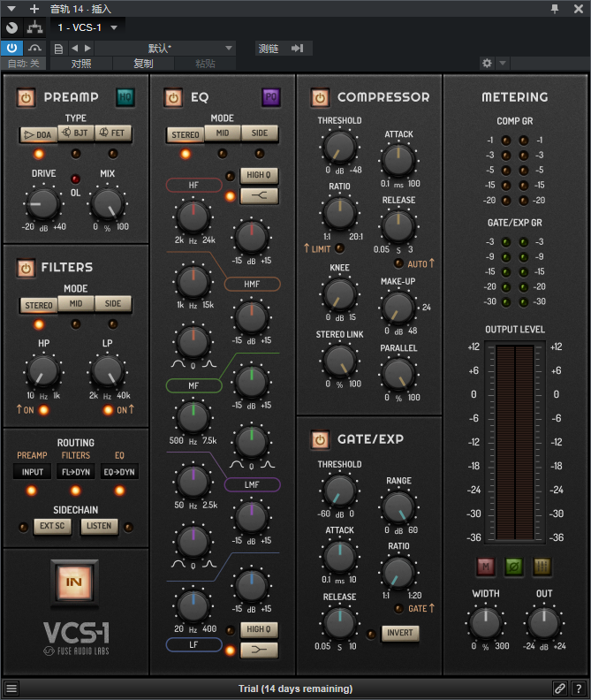Enable HIGH Q for the HF band

(259, 175)
